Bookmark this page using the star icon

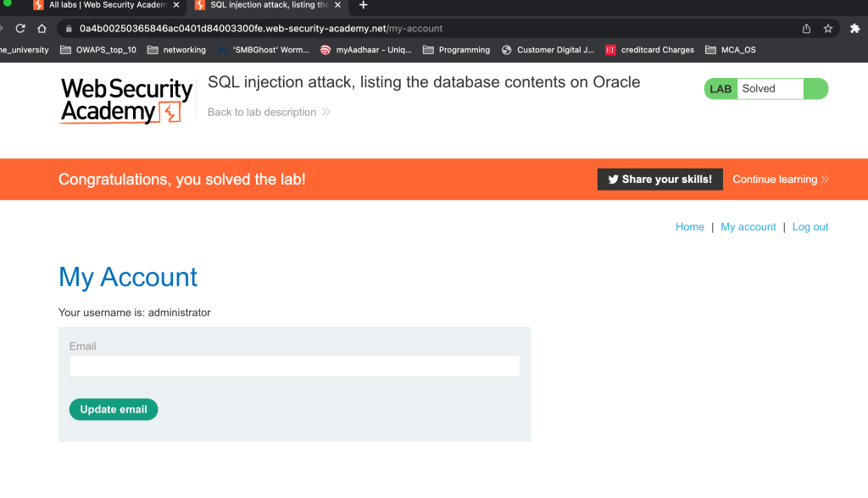pyautogui.click(x=828, y=28)
